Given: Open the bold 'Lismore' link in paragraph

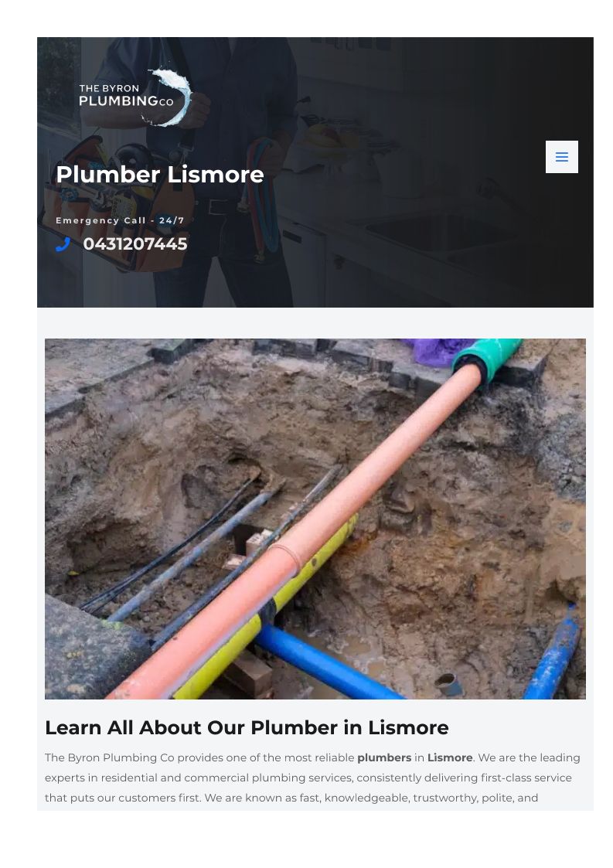Looking at the screenshot, I should click(450, 757).
